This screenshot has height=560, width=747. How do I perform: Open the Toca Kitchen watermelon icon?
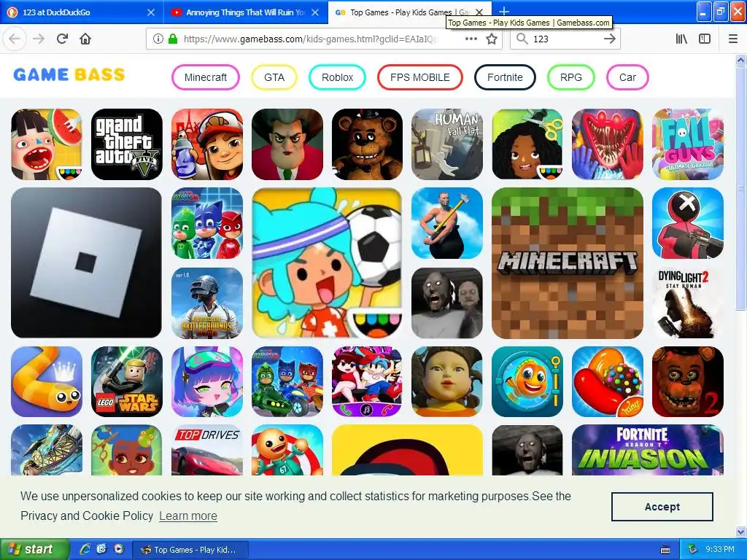(x=47, y=144)
